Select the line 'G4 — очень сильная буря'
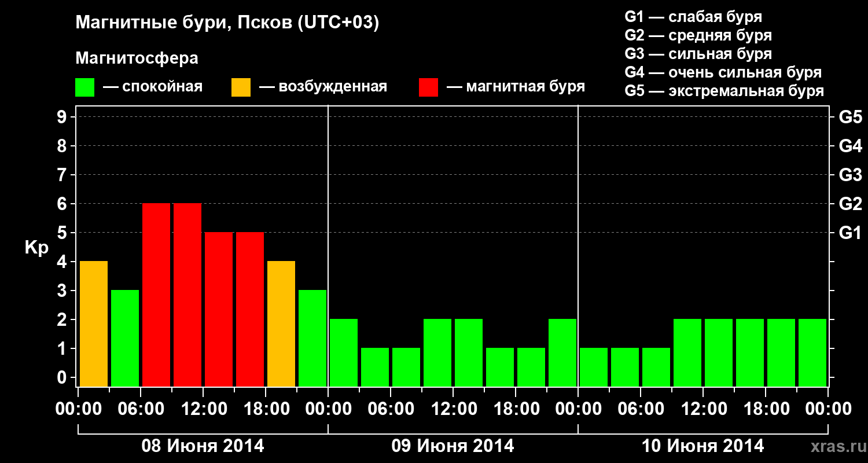Screen dimensions: 868x463 (x=723, y=72)
